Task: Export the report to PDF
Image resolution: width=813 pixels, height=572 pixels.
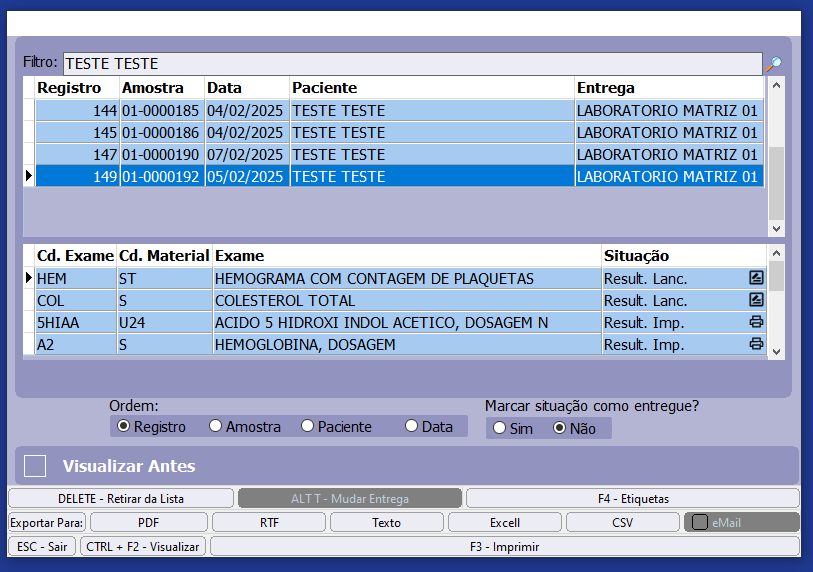Action: click(x=148, y=522)
